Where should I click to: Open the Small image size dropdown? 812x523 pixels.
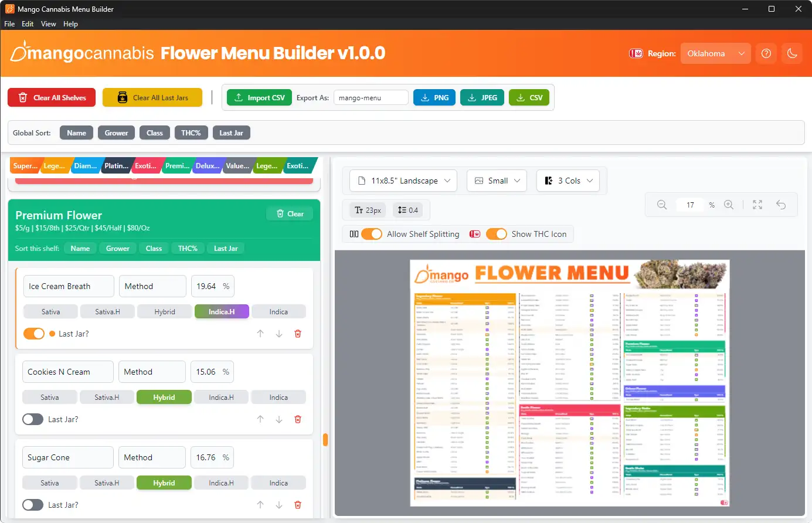497,181
